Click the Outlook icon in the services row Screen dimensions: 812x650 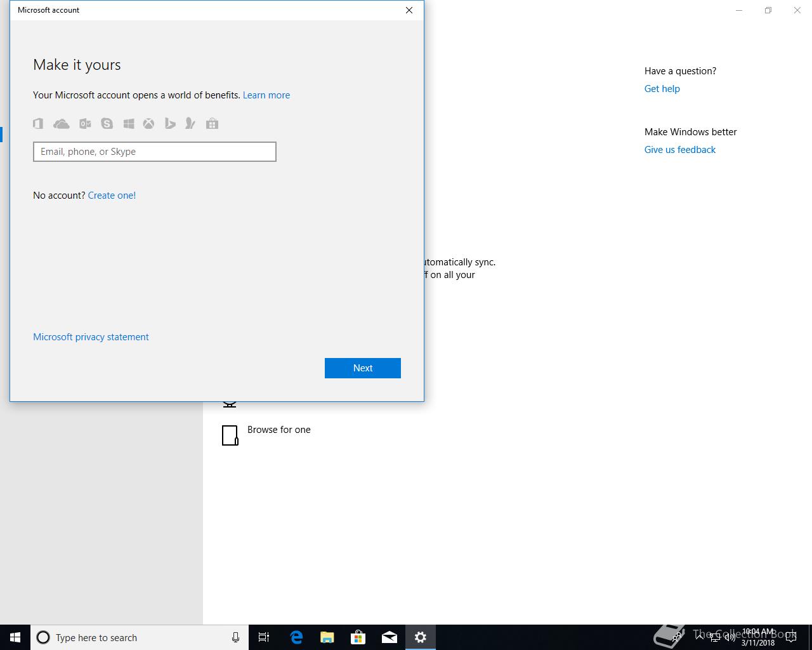click(x=85, y=124)
